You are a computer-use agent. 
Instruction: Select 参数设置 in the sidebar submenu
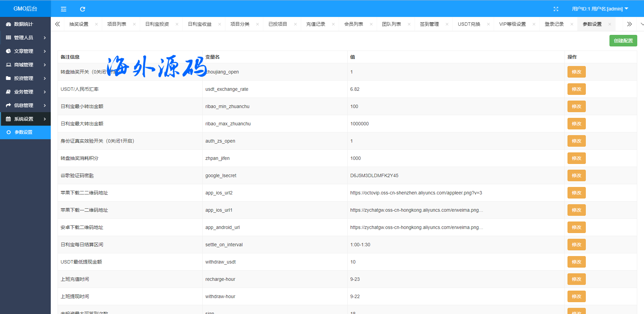click(24, 132)
